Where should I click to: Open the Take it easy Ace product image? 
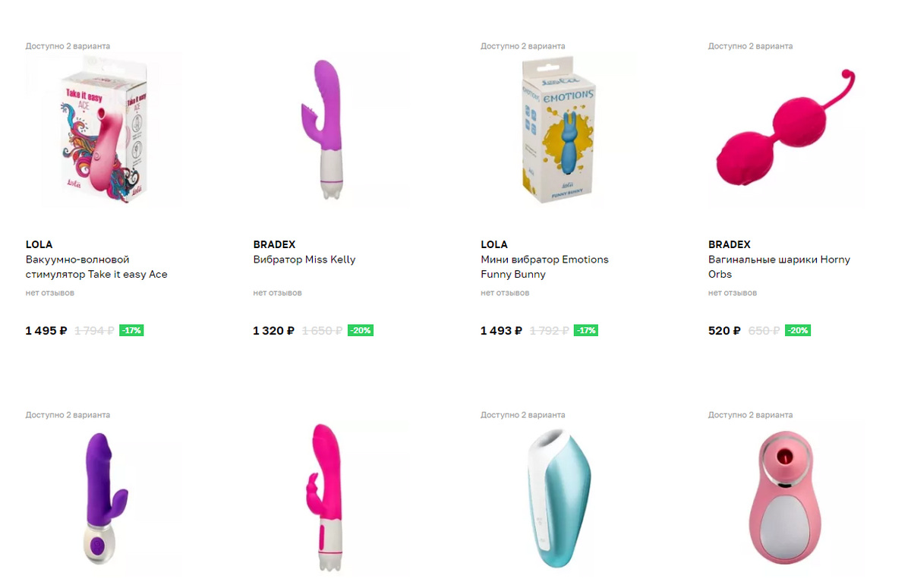104,129
